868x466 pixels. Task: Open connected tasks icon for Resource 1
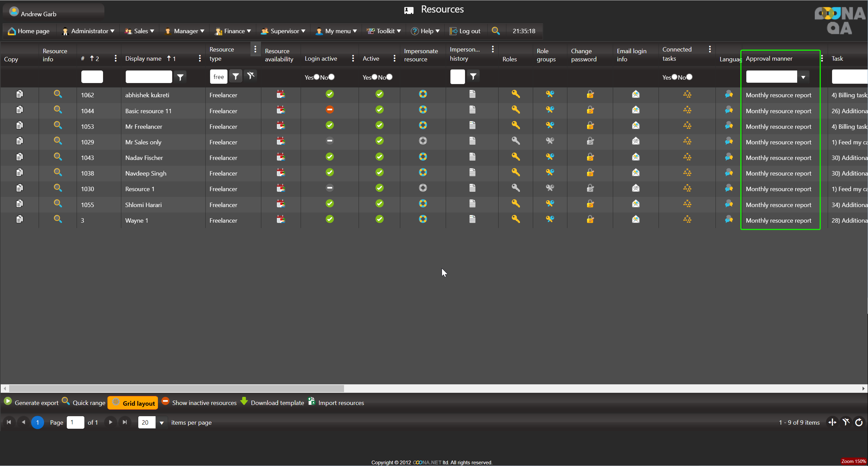687,188
